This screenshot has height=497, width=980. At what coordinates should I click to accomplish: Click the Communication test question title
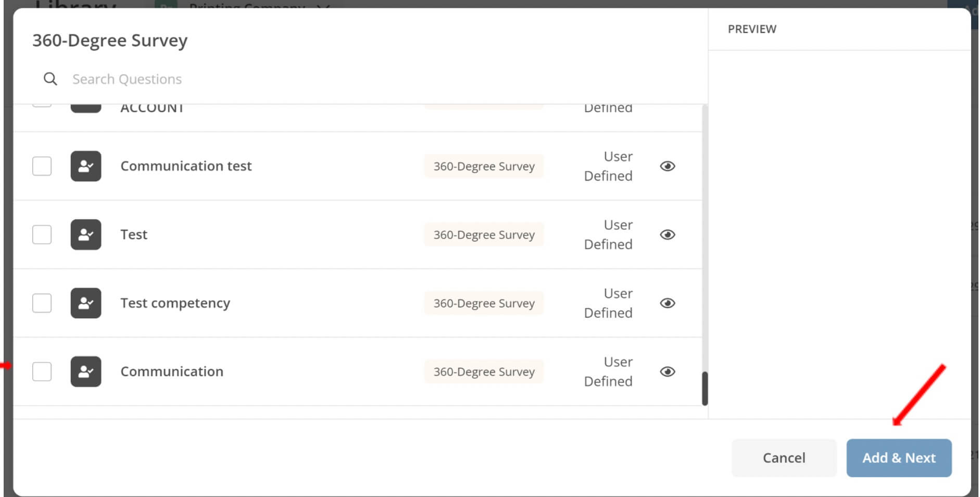186,166
